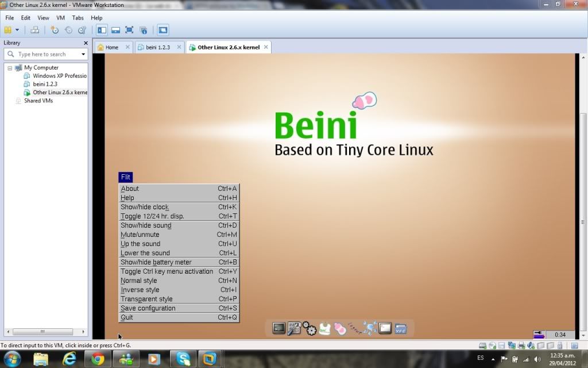
Task: Choose Help in the Flit menu
Action: (x=179, y=198)
